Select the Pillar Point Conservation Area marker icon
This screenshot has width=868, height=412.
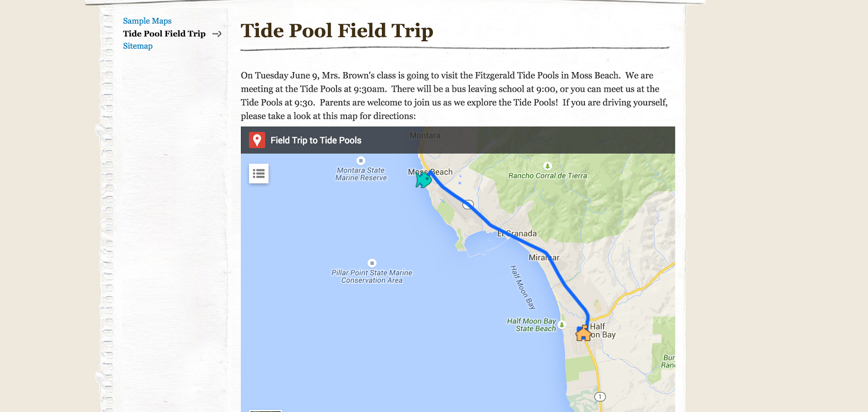coord(372,263)
